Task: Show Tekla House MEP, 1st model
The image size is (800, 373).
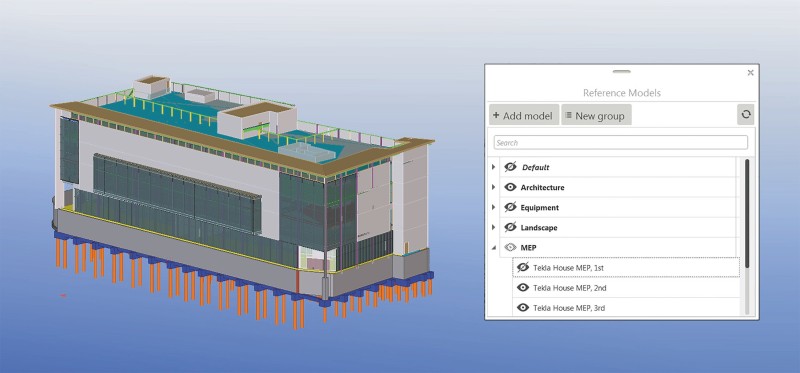Action: click(x=522, y=267)
